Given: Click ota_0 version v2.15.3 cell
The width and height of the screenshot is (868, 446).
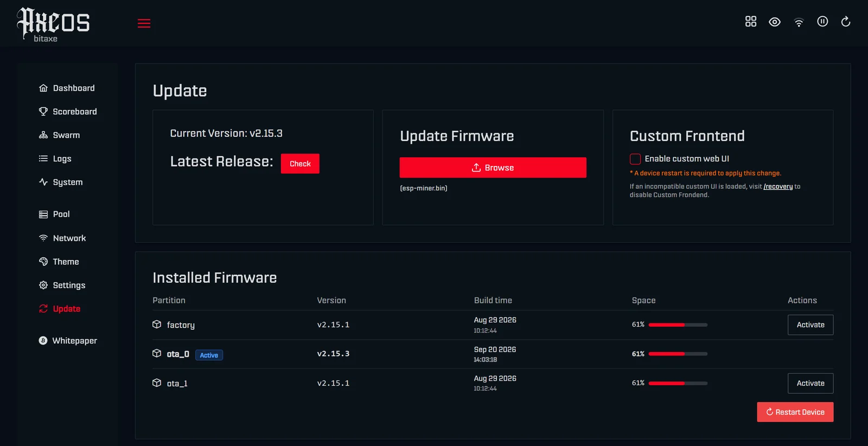Looking at the screenshot, I should point(333,354).
